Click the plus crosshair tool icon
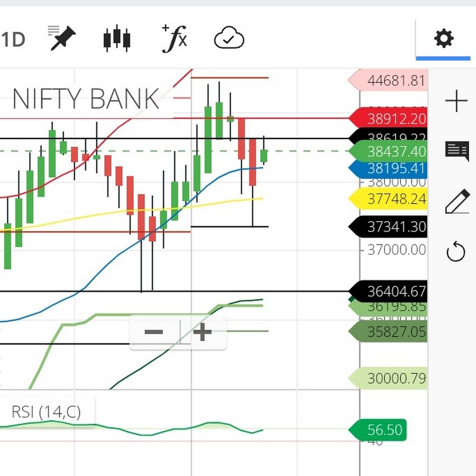This screenshot has height=476, width=476. click(456, 101)
